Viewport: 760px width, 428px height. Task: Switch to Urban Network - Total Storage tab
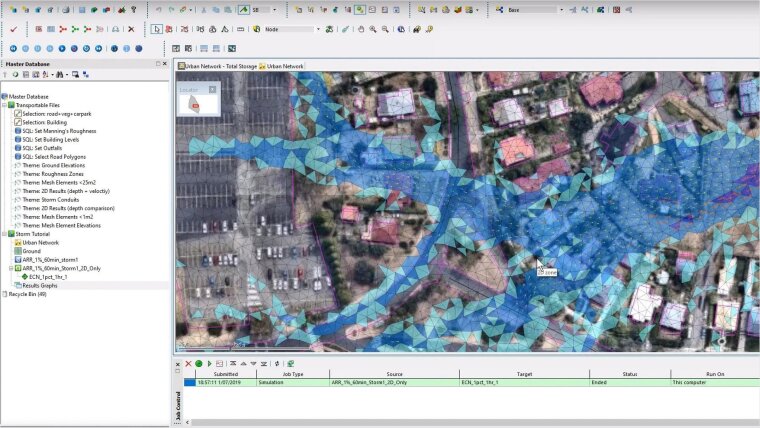[216, 66]
